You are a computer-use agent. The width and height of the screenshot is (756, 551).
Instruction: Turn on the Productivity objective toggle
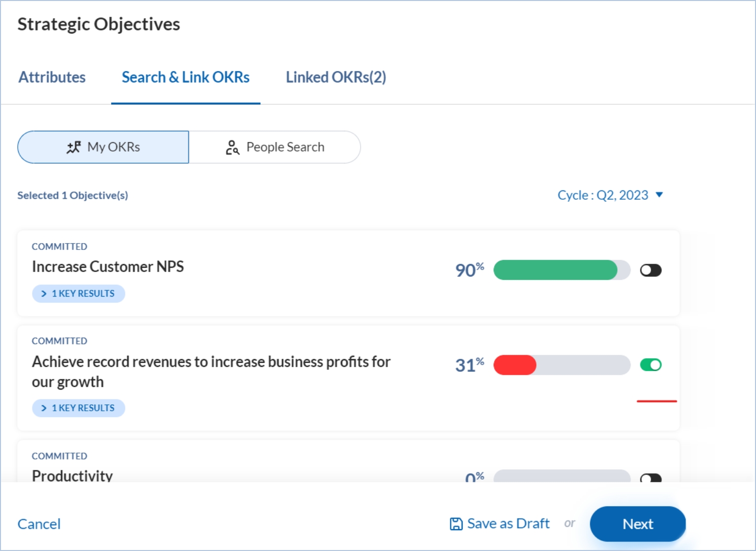650,478
